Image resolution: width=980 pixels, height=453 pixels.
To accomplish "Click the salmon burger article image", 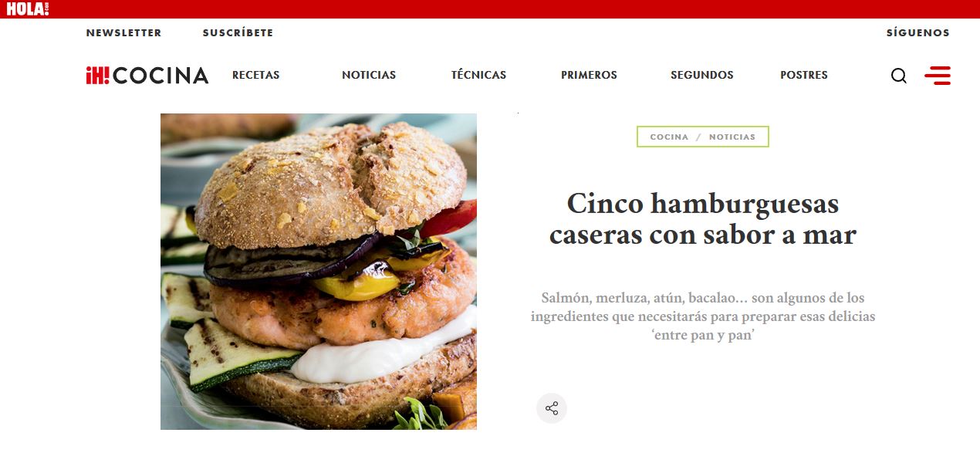I will tap(319, 272).
